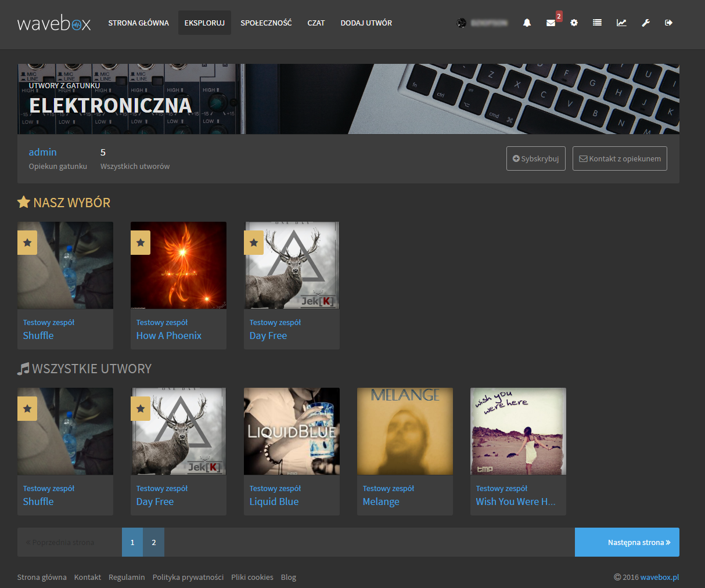Viewport: 705px width, 588px height.
Task: Open the Liquid Blue cover image
Action: [x=292, y=431]
